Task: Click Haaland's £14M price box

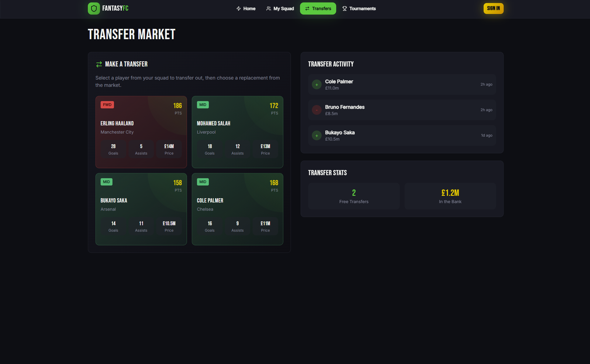Action: click(x=169, y=149)
